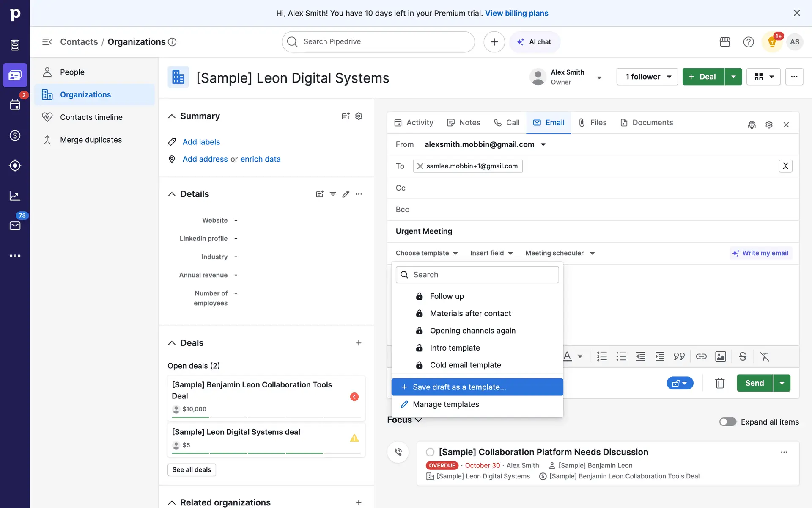Collapse the Summary section
The image size is (812, 508).
pos(172,116)
